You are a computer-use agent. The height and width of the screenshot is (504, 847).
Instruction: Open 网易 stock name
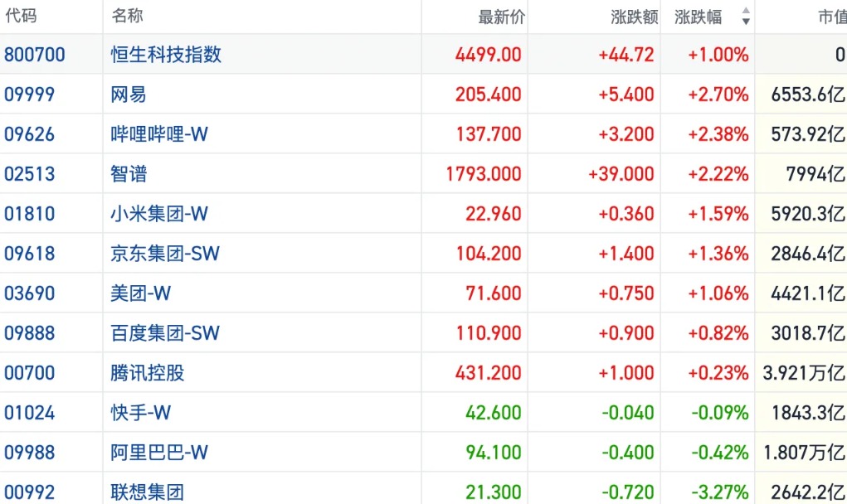point(129,94)
